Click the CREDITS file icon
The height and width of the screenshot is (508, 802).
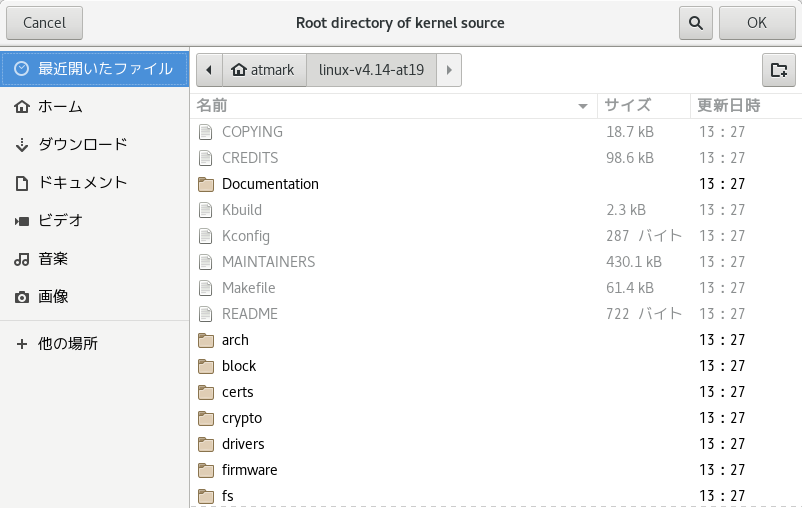click(x=206, y=158)
